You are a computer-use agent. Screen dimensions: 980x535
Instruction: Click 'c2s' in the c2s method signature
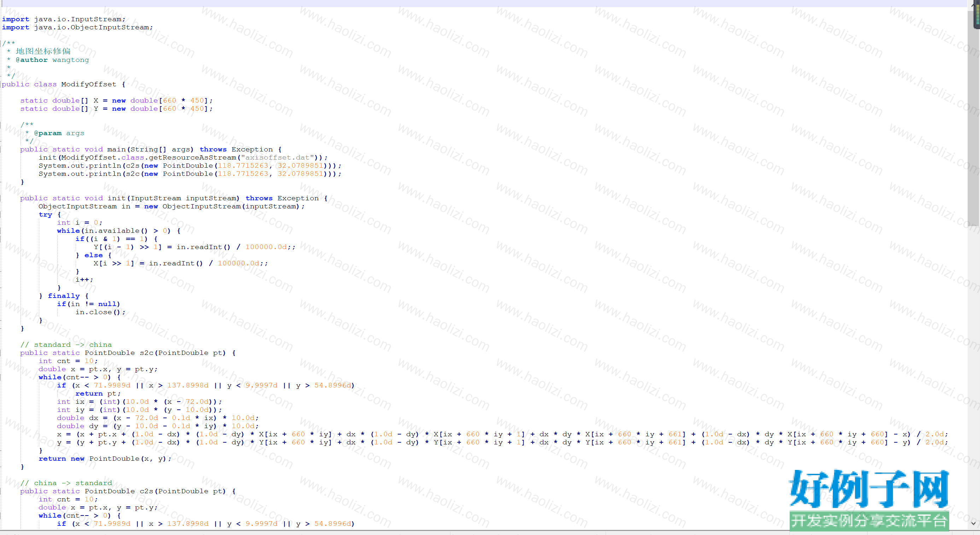pos(146,491)
